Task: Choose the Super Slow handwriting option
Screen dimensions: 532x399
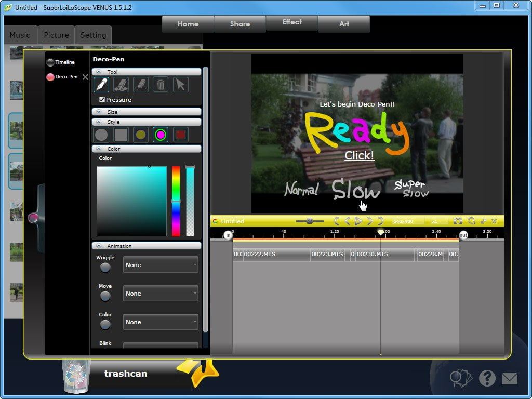Action: tap(411, 189)
